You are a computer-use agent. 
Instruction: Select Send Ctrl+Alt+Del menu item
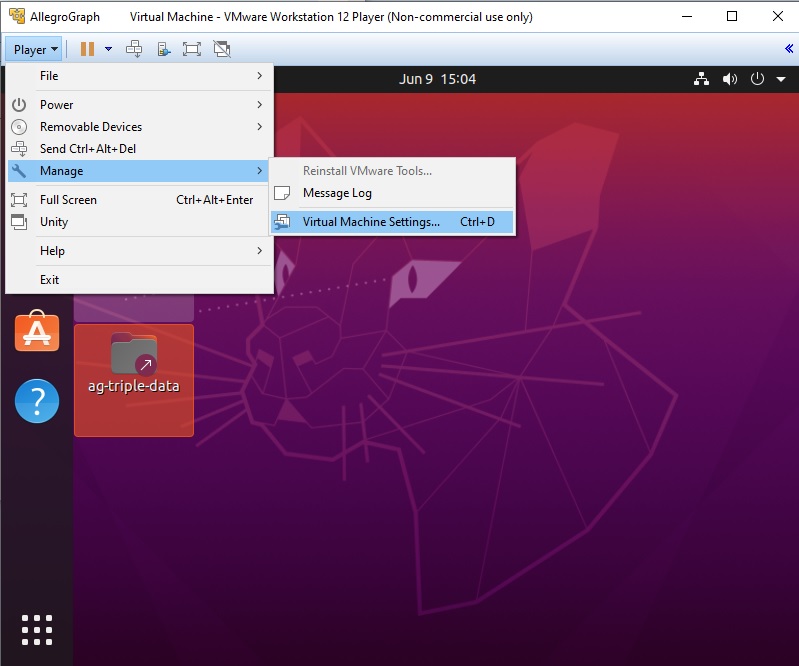[140, 149]
